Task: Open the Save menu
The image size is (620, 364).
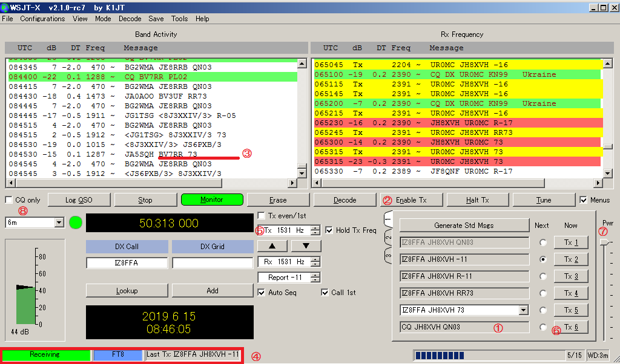Action: coord(156,19)
